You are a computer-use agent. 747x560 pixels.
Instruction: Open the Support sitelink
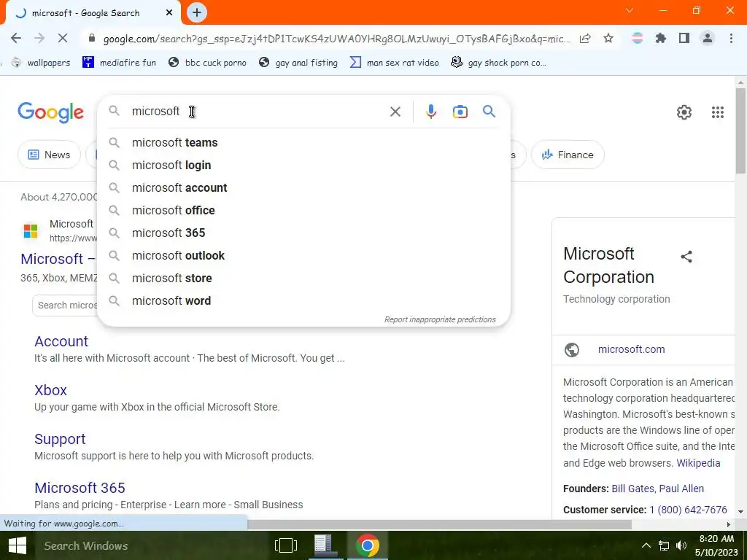point(60,440)
